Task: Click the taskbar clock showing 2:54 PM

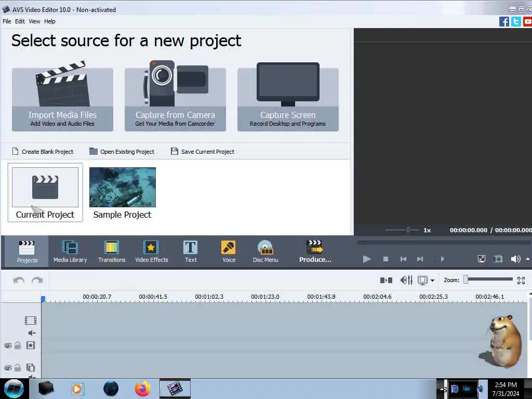Action: (506, 389)
